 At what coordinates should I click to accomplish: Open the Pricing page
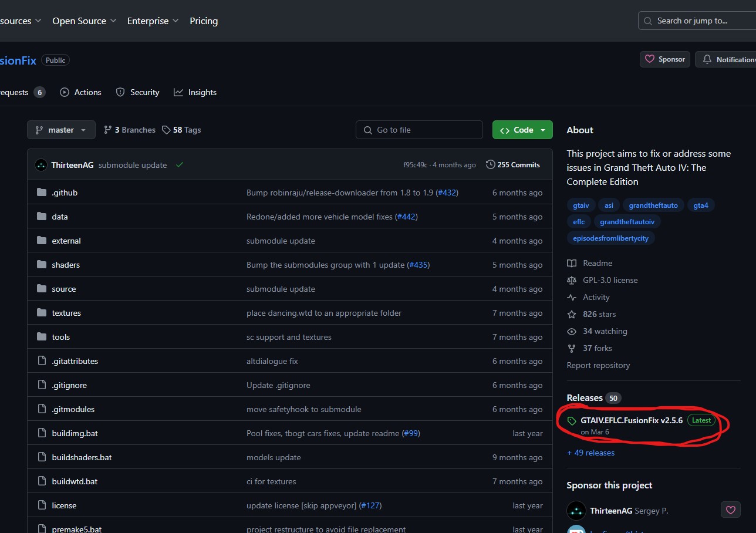(x=204, y=21)
